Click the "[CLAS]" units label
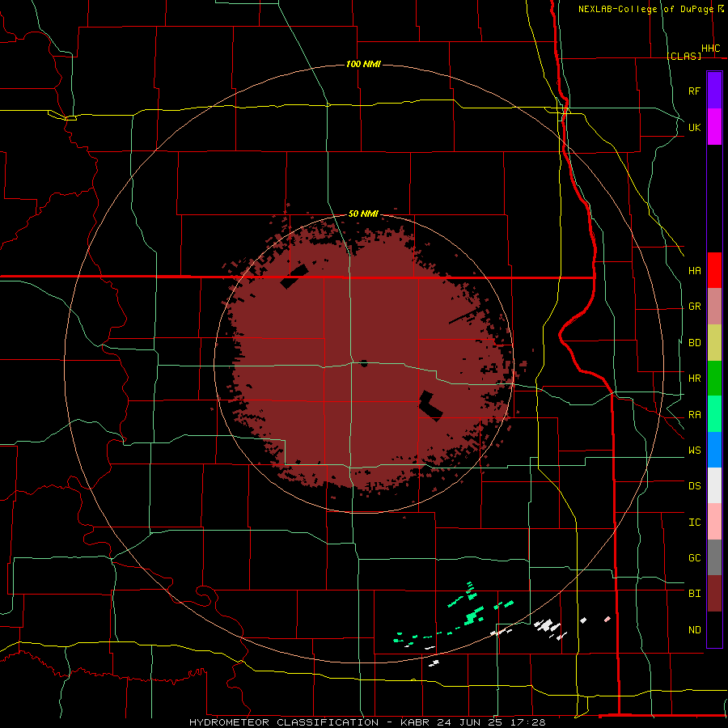Image resolution: width=728 pixels, height=728 pixels. tap(684, 56)
